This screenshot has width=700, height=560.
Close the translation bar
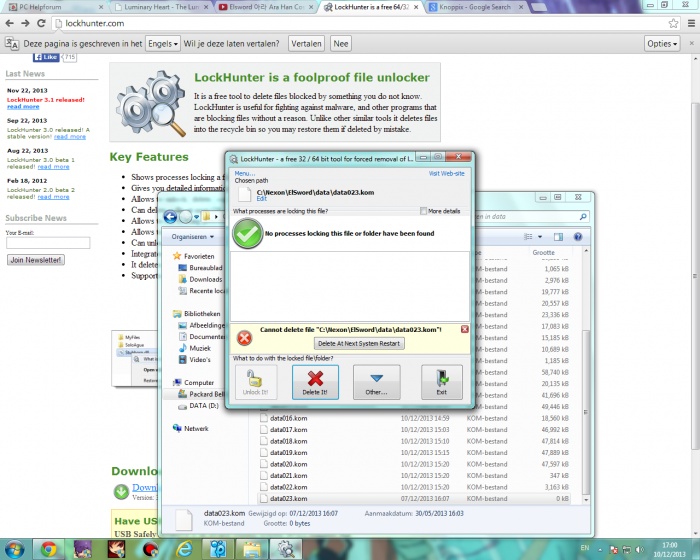click(x=692, y=43)
